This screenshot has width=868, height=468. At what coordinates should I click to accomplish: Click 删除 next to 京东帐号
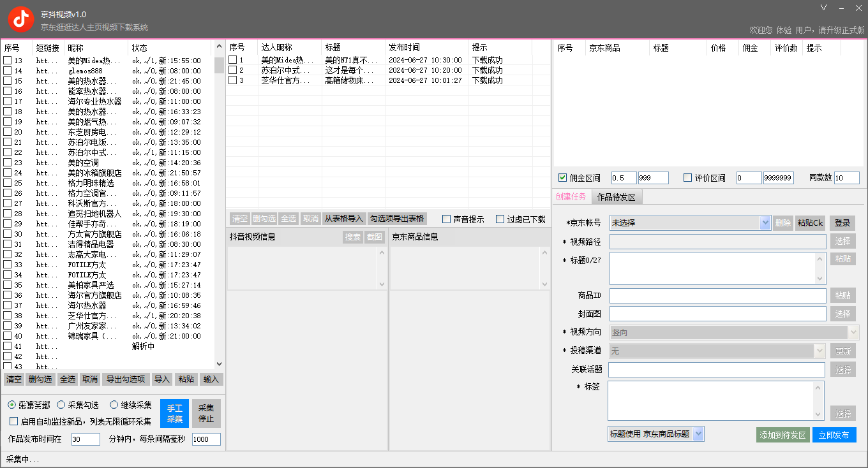[x=783, y=223]
